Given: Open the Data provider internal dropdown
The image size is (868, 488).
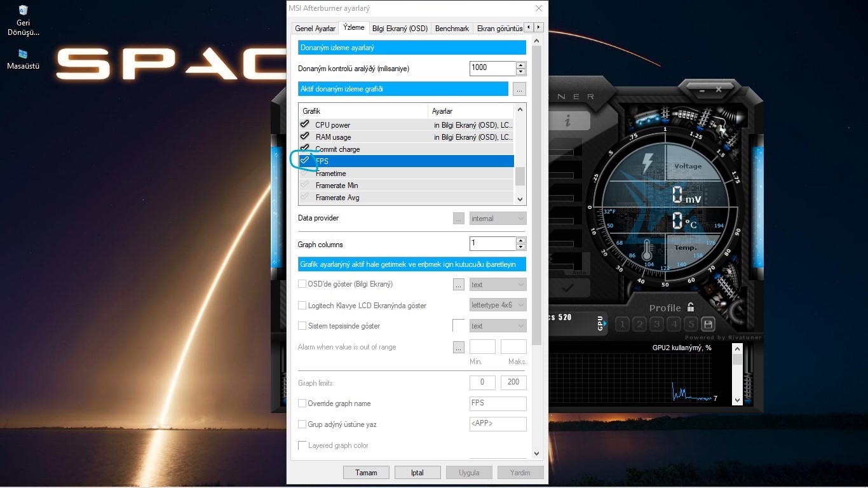Looking at the screenshot, I should (x=498, y=219).
